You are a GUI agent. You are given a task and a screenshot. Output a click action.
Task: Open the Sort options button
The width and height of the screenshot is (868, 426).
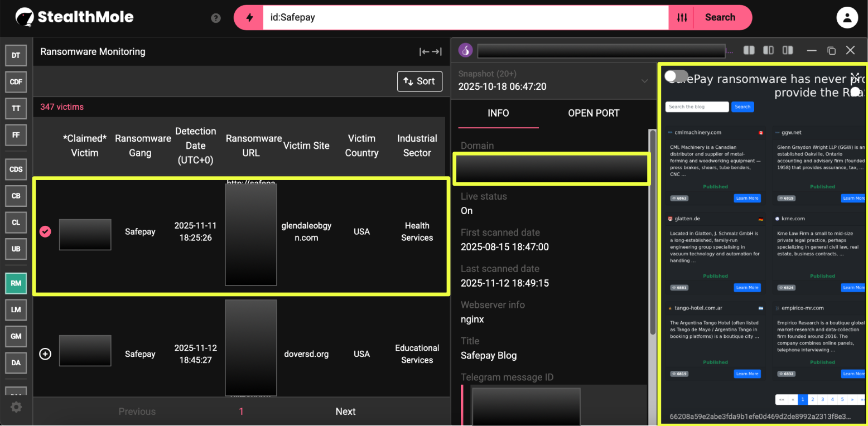click(419, 81)
